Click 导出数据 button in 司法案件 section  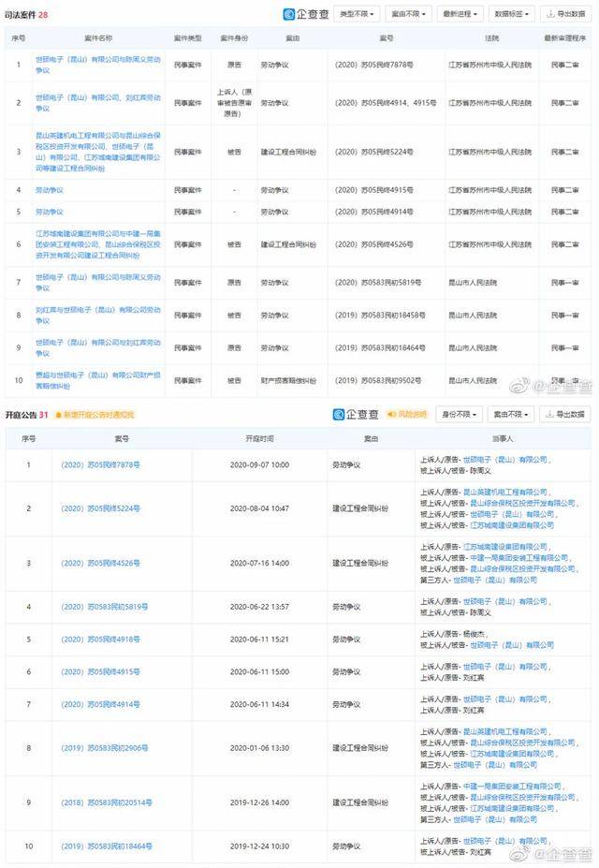[565, 14]
